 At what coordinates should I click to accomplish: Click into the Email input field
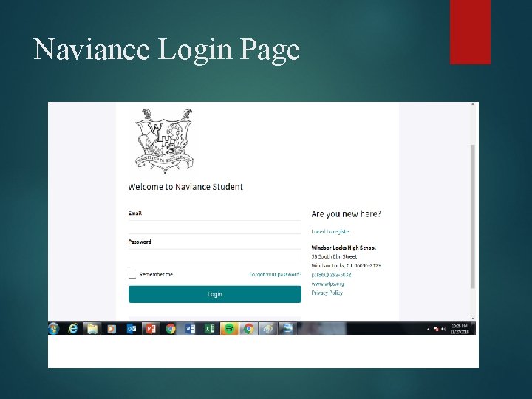tap(215, 228)
